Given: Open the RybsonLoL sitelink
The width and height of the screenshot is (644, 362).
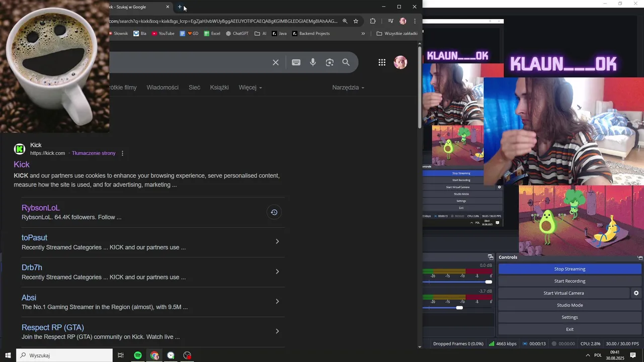Looking at the screenshot, I should point(40,208).
